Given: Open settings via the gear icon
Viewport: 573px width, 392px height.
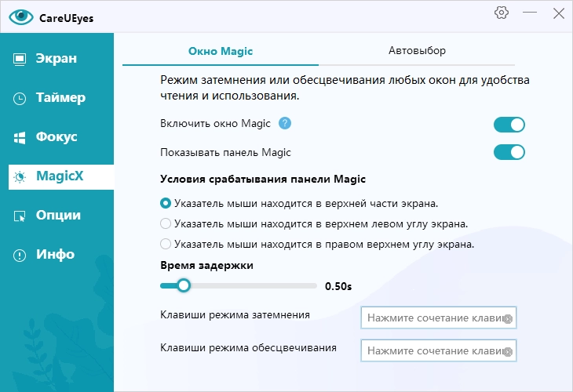Looking at the screenshot, I should click(x=502, y=13).
